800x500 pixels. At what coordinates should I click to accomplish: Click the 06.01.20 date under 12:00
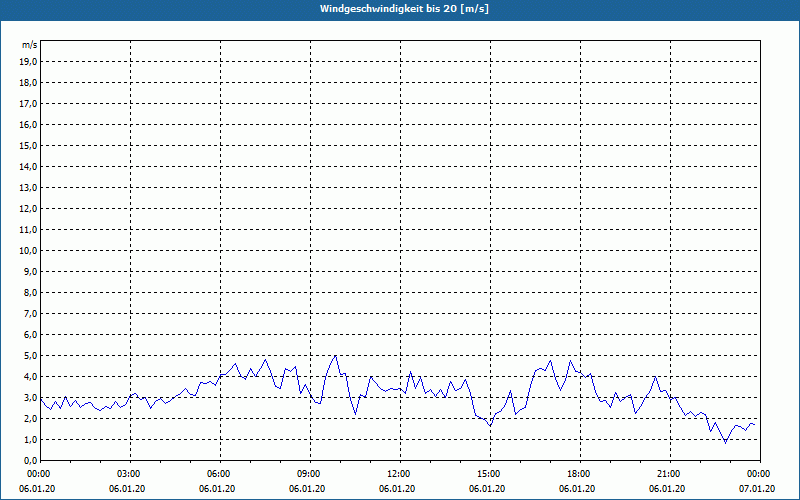tap(397, 489)
